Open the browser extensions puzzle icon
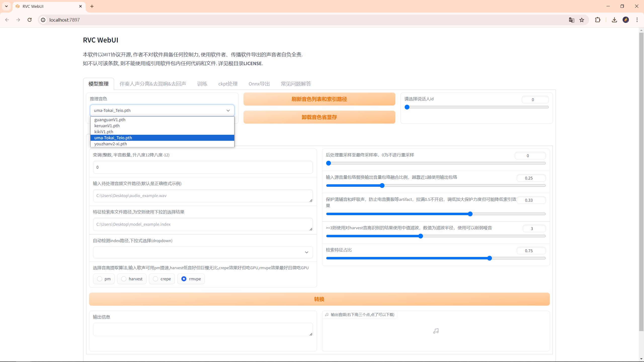This screenshot has height=362, width=644. 598,20
